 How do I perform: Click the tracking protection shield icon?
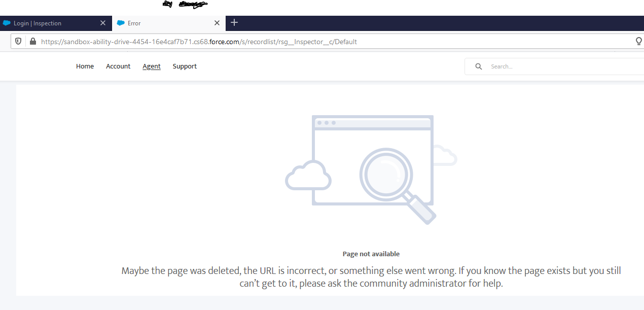[x=18, y=41]
